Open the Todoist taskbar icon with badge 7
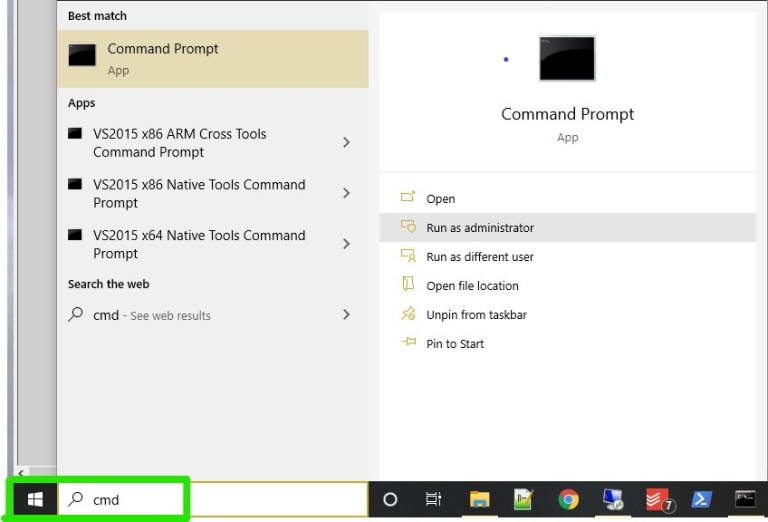Image resolution: width=768 pixels, height=522 pixels. (x=659, y=499)
